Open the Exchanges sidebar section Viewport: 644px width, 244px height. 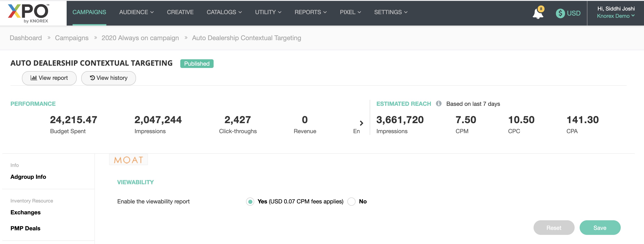point(26,212)
